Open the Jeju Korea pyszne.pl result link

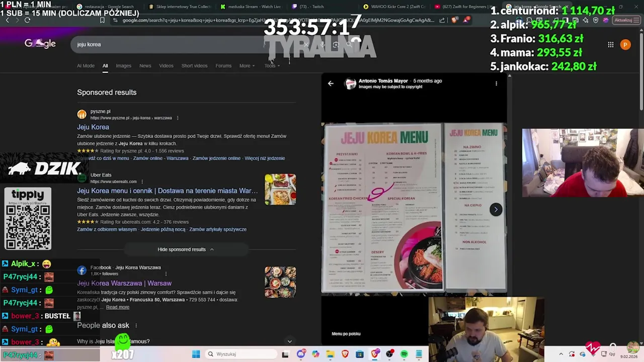pyautogui.click(x=93, y=127)
